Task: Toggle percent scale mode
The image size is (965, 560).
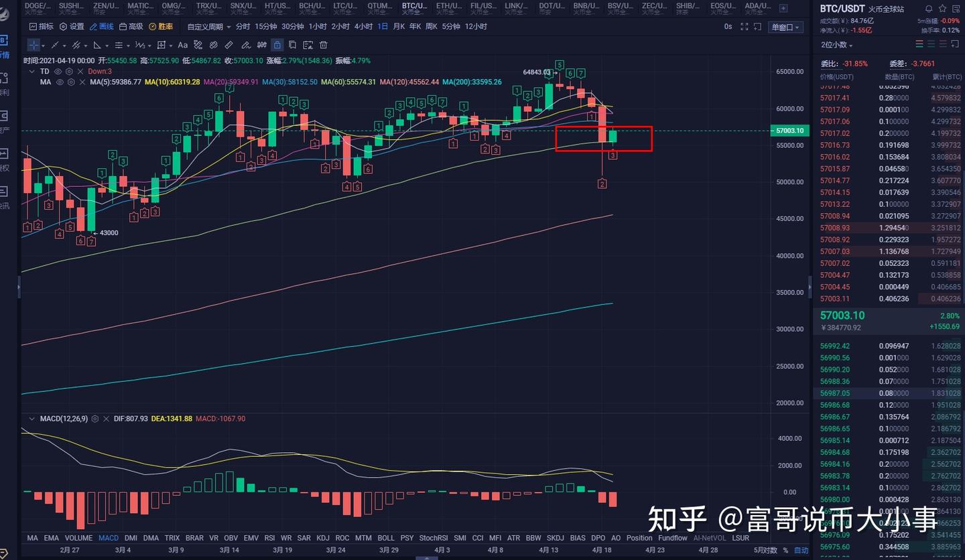Action: coord(785,551)
